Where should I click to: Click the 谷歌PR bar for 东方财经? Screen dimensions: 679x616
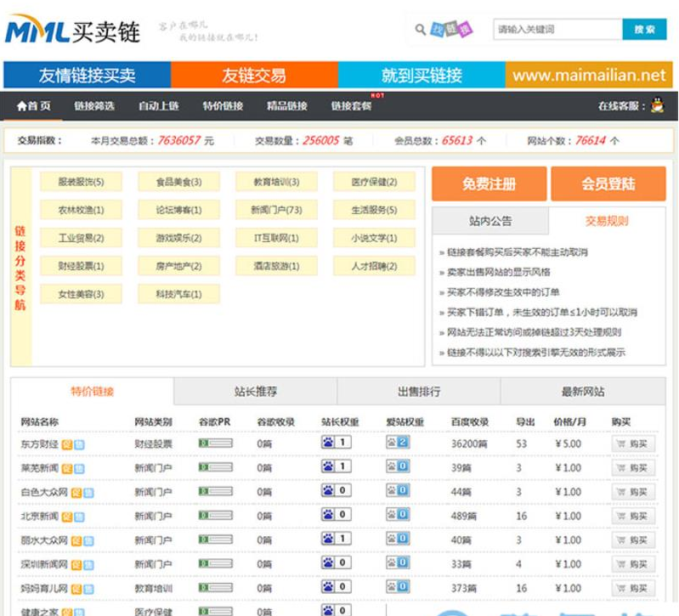click(x=215, y=444)
